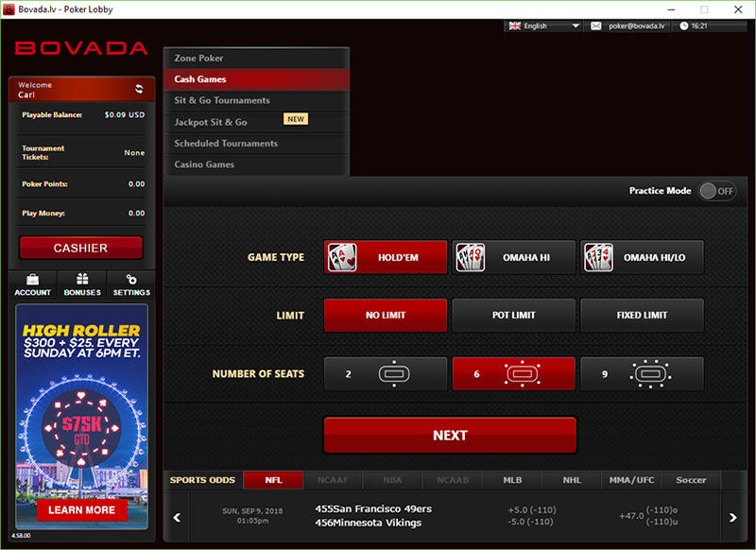Switch to Soccer sports odds tab
The width and height of the screenshot is (756, 550).
tap(691, 480)
